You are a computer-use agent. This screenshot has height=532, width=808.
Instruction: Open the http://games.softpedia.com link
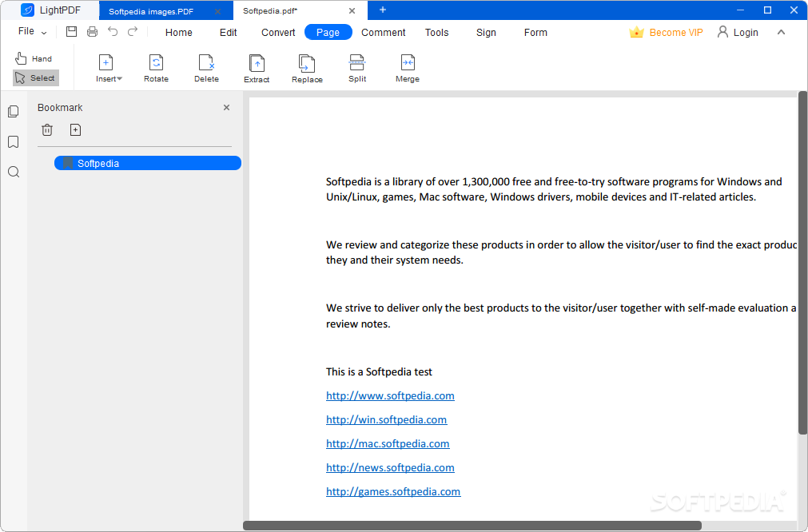click(393, 491)
